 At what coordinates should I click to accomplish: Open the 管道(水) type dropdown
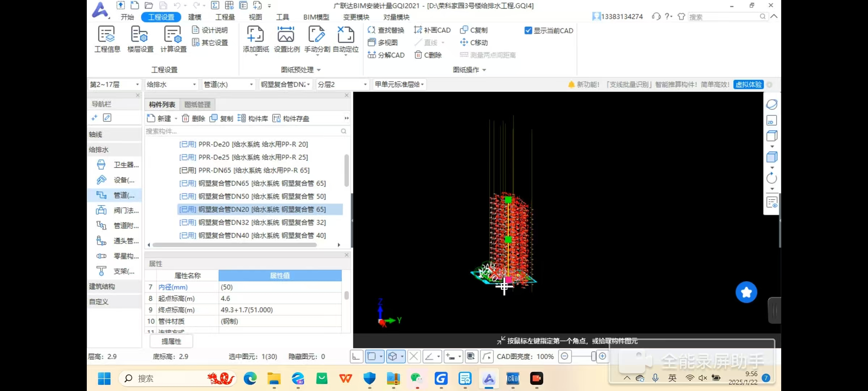point(229,84)
